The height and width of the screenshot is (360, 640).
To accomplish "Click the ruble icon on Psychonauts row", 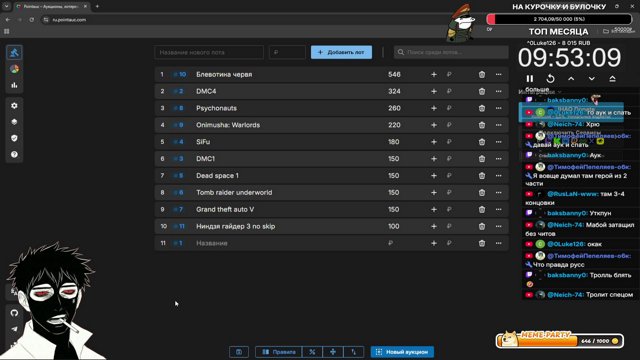I will click(449, 108).
